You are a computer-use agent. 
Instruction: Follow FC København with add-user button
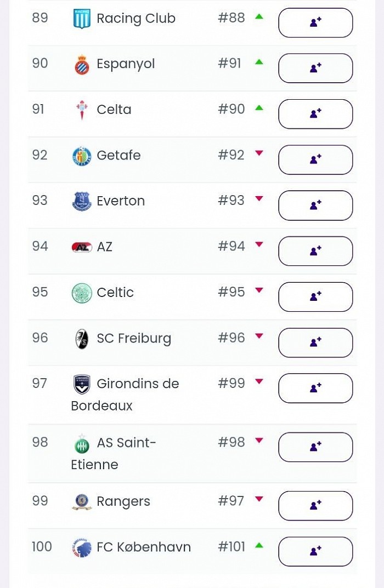pos(315,552)
